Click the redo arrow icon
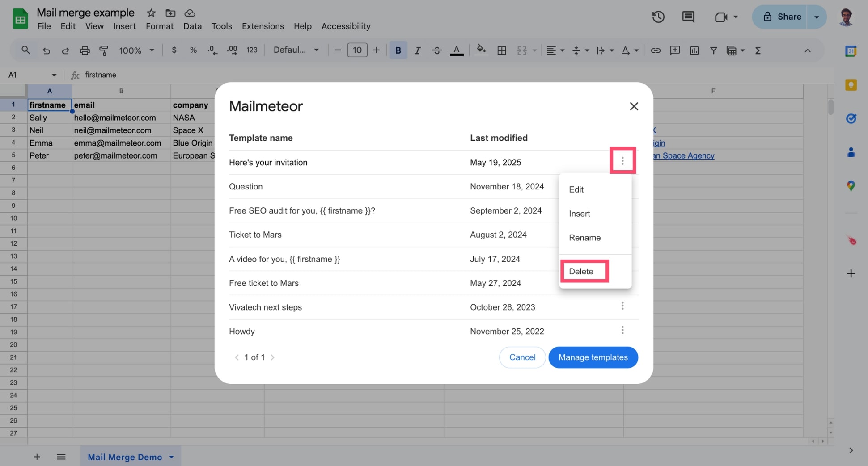 click(65, 50)
